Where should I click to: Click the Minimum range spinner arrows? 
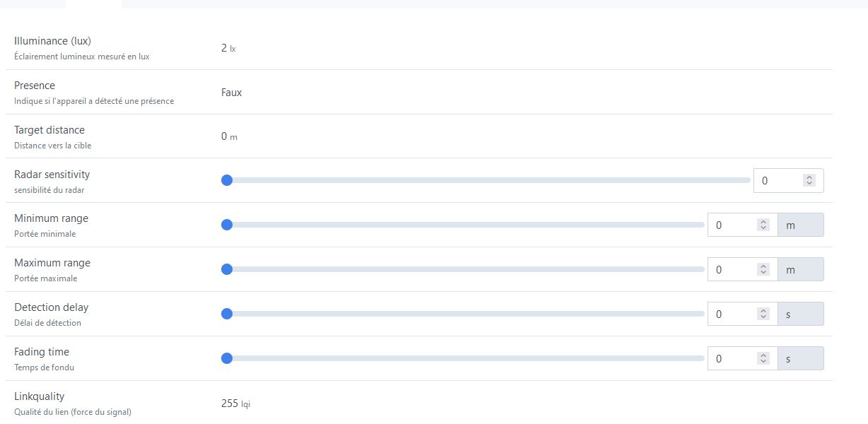[x=763, y=225]
